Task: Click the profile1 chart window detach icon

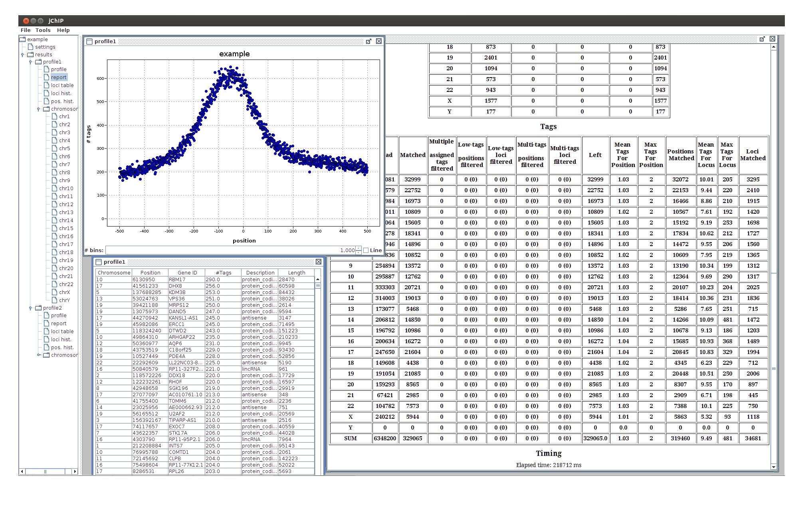Action: [368, 41]
